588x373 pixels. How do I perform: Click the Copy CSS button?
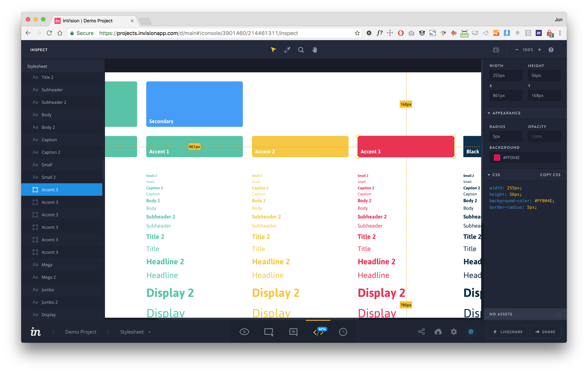tap(550, 175)
